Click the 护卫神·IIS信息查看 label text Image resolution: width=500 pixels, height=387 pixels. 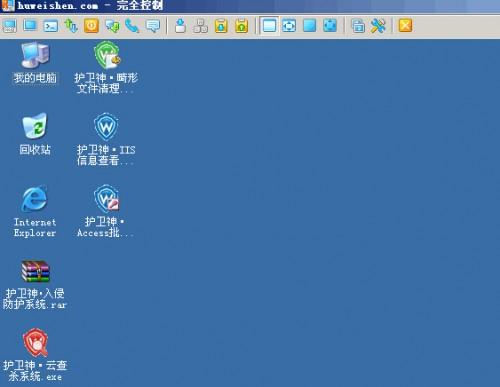coord(106,155)
